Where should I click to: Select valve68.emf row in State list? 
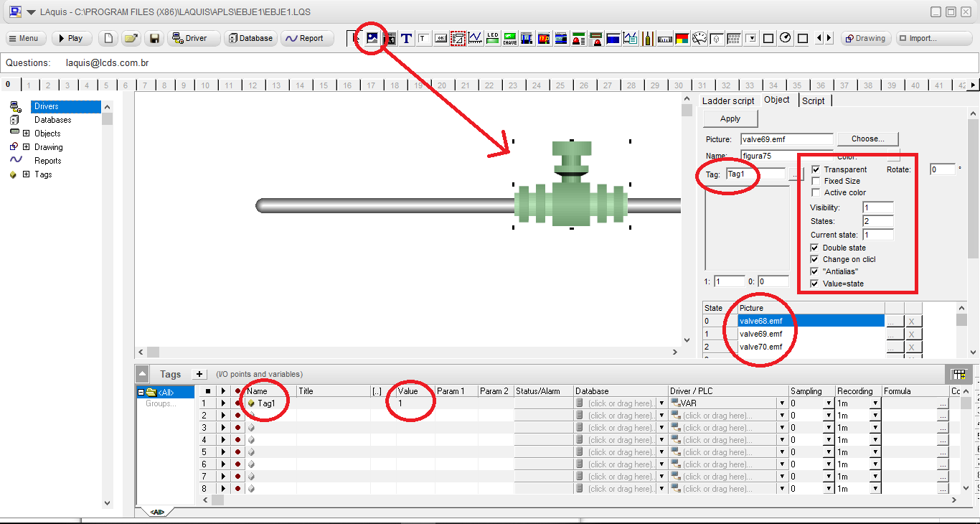point(811,321)
